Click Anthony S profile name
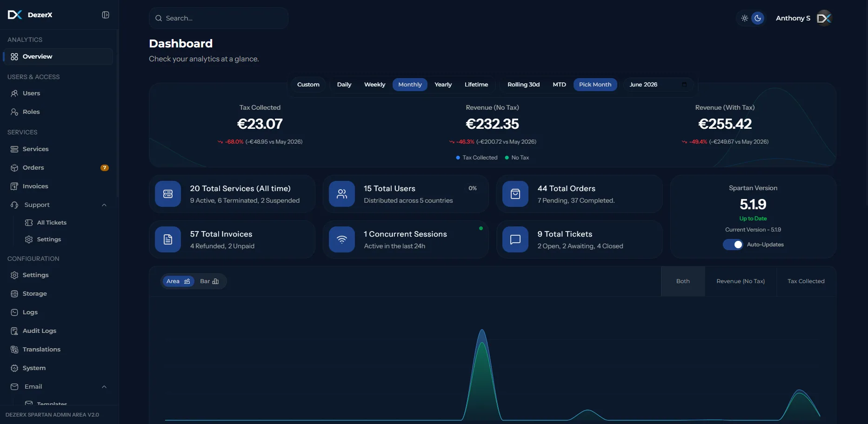Image resolution: width=868 pixels, height=424 pixels. point(793,18)
